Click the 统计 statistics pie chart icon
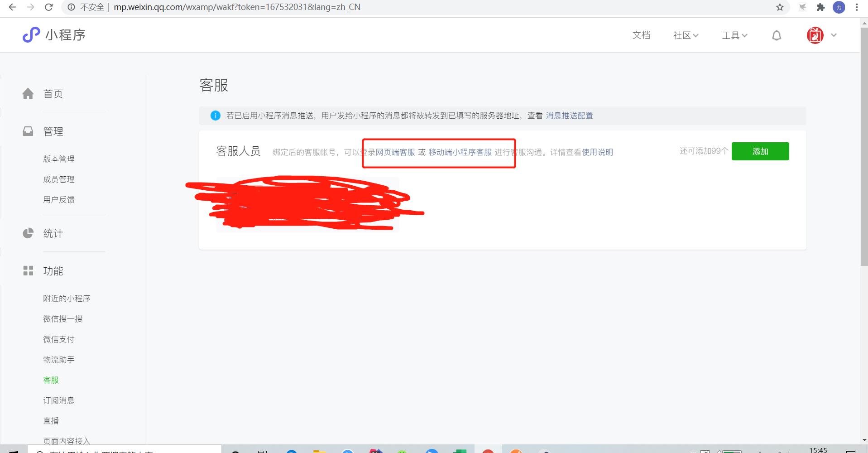 click(x=28, y=233)
